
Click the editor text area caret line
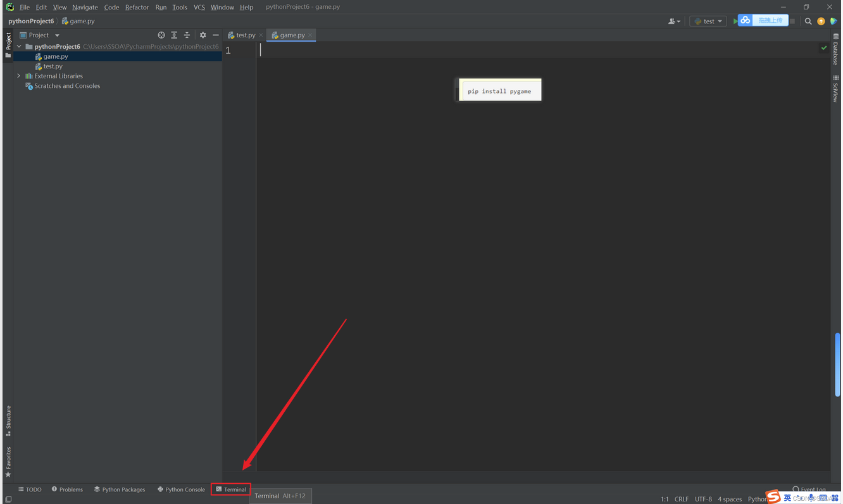tap(543, 51)
